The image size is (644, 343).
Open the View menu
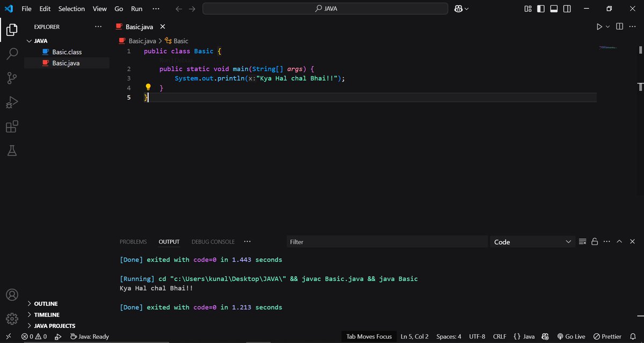(x=99, y=9)
